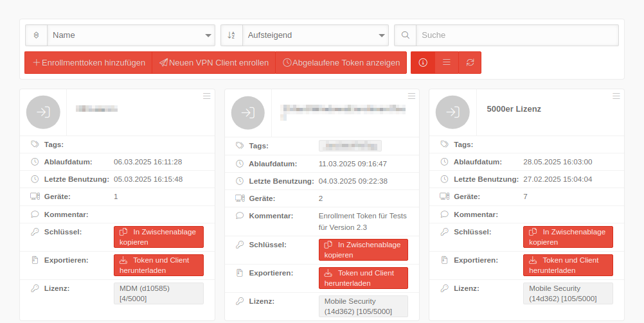This screenshot has height=323, width=644.
Task: Expand the Name sort field dropdown
Action: coord(131,35)
